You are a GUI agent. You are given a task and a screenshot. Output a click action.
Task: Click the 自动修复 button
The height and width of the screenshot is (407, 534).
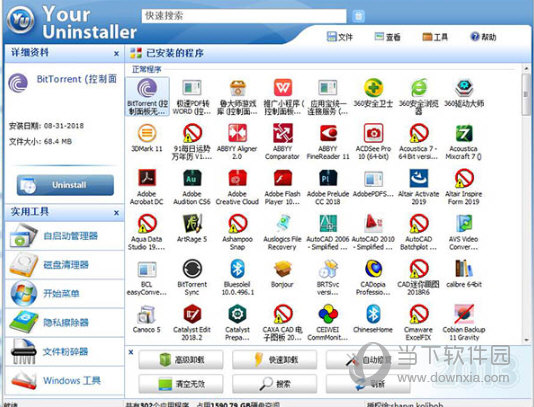[x=368, y=359]
